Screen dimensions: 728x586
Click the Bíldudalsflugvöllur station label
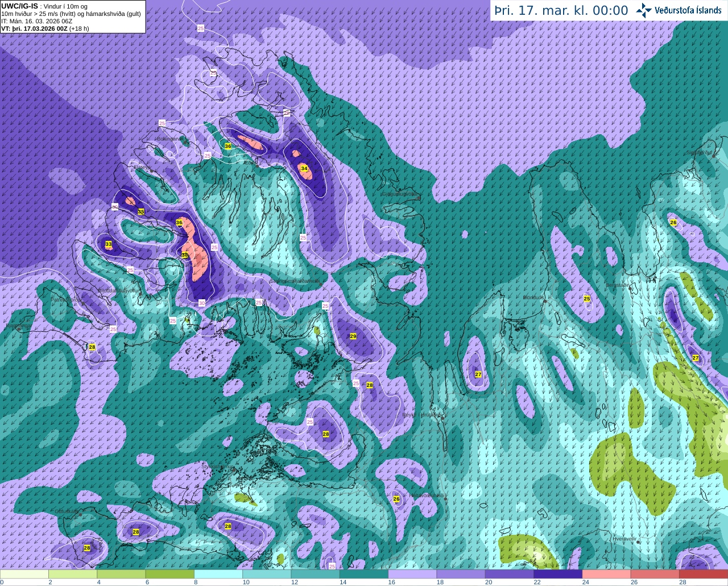[x=119, y=290]
